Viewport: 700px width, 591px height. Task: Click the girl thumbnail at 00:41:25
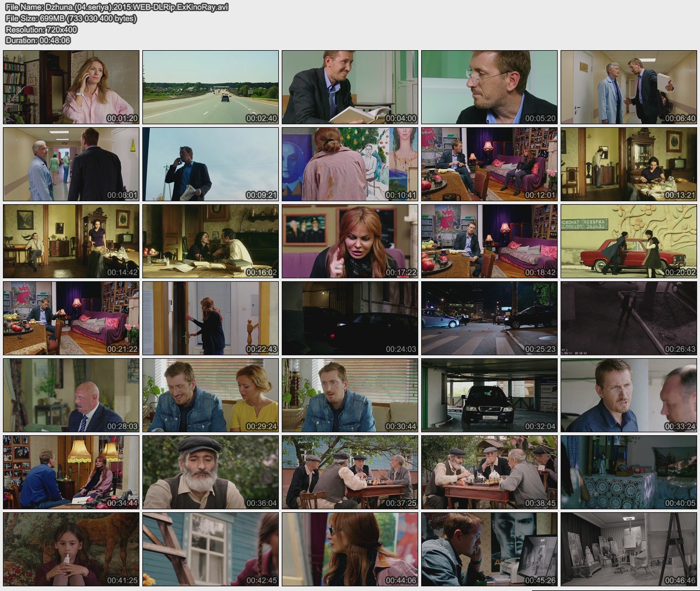point(71,549)
